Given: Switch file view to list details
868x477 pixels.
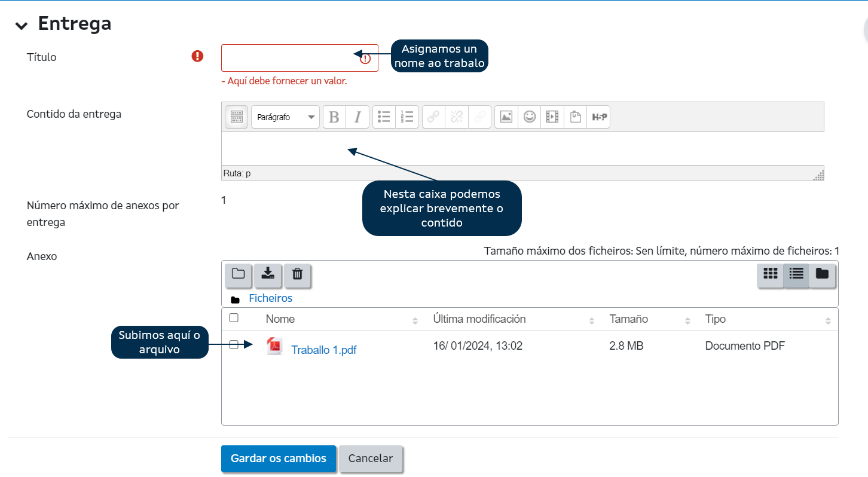Looking at the screenshot, I should [x=796, y=274].
